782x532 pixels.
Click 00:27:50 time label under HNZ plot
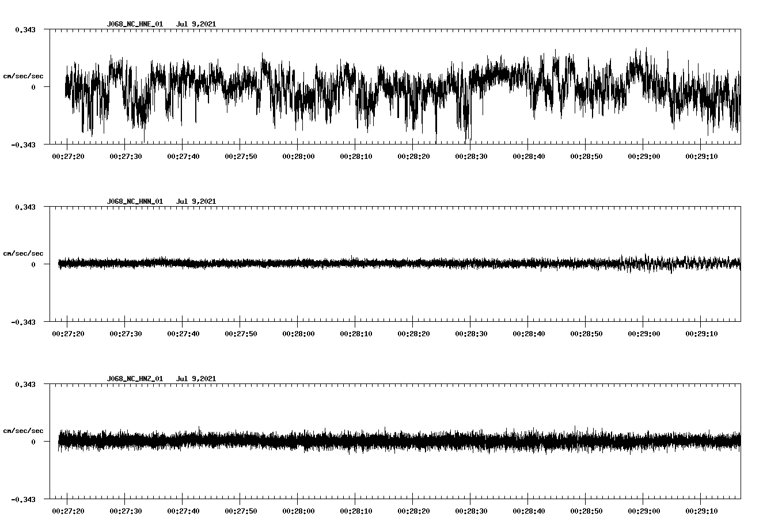coord(241,511)
